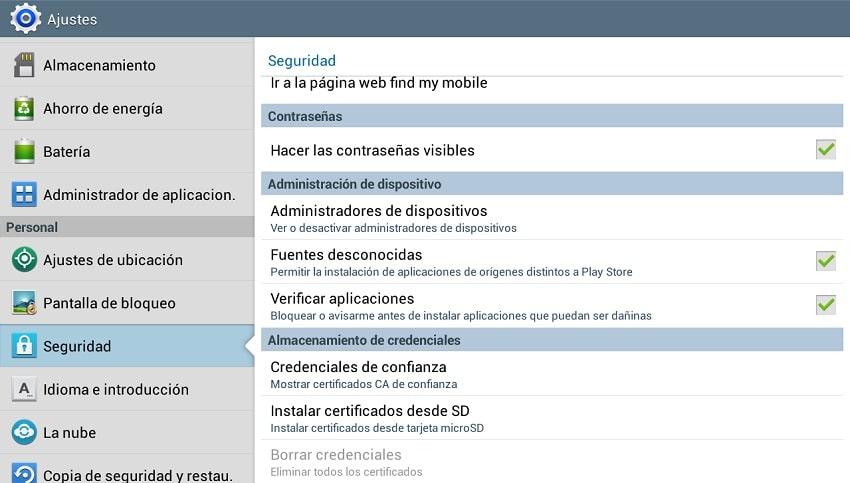Screen dimensions: 850x483
Task: Open Idioma e introducción settings
Action: tap(115, 390)
